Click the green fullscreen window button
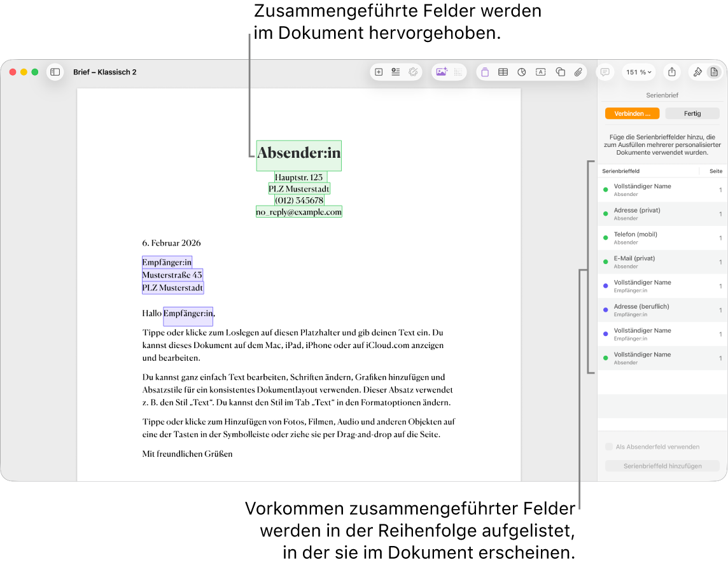Screen dimensions: 728x567 [35, 72]
